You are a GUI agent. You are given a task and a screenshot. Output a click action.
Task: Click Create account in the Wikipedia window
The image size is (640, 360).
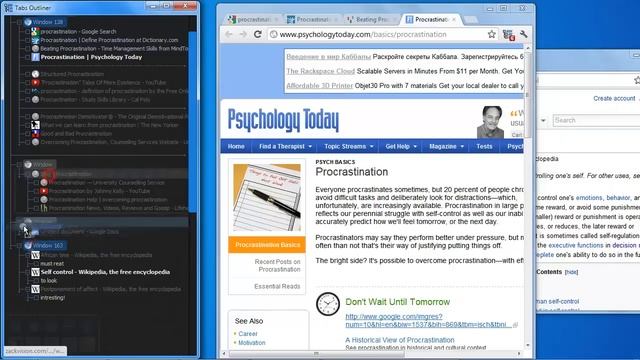[614, 98]
